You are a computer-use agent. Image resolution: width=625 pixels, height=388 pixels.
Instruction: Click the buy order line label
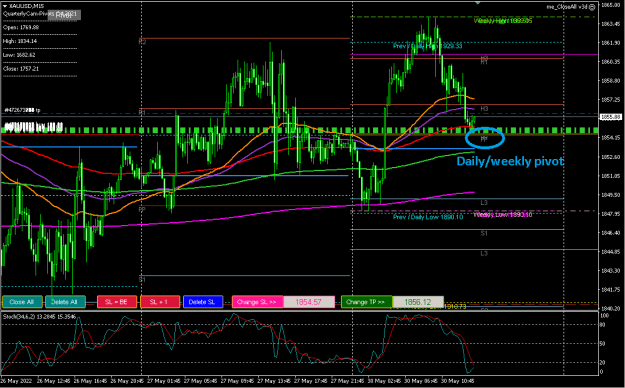point(33,128)
